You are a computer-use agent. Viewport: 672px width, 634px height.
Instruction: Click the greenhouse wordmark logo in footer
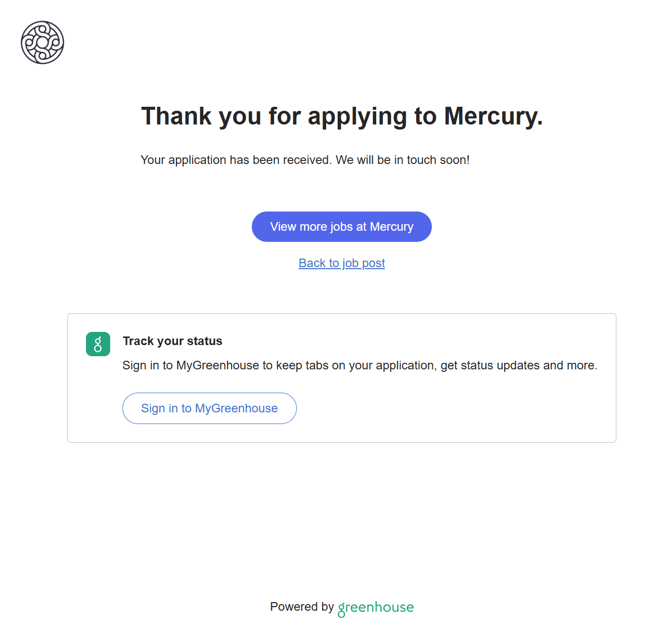[x=376, y=608]
